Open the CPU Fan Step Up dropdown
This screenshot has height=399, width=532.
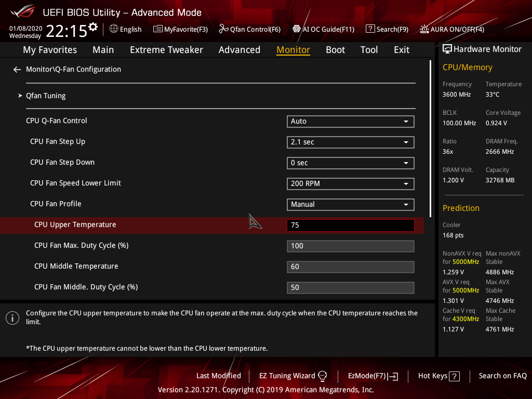click(351, 142)
